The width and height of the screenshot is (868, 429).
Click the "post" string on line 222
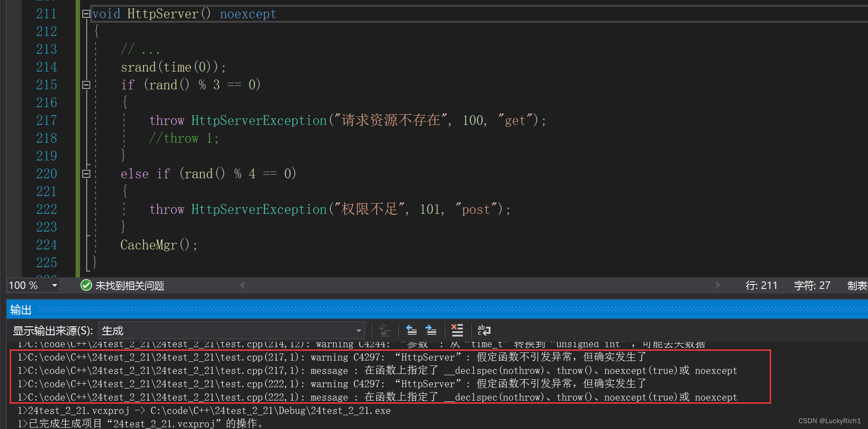point(476,209)
